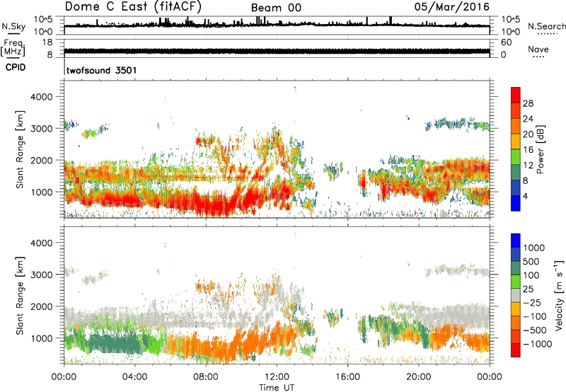Click the "28" label on the power colorbar

point(528,103)
